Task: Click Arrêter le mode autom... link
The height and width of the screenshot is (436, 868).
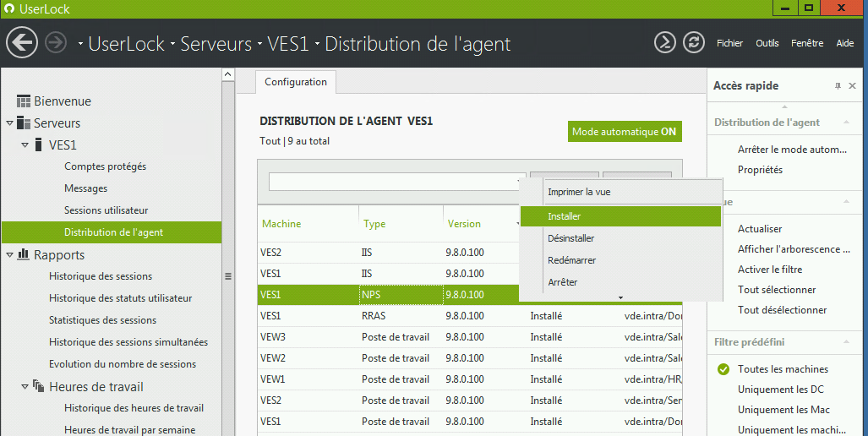Action: coord(792,150)
